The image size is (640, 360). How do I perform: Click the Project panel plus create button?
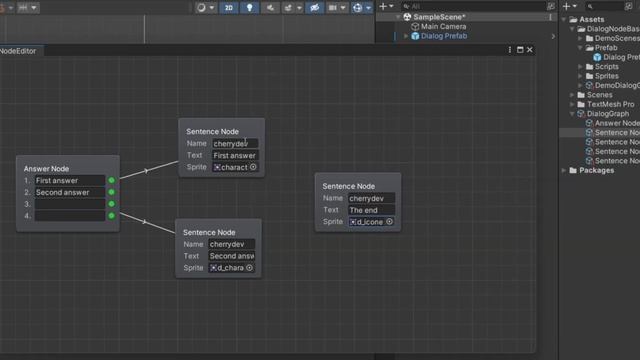coord(566,6)
